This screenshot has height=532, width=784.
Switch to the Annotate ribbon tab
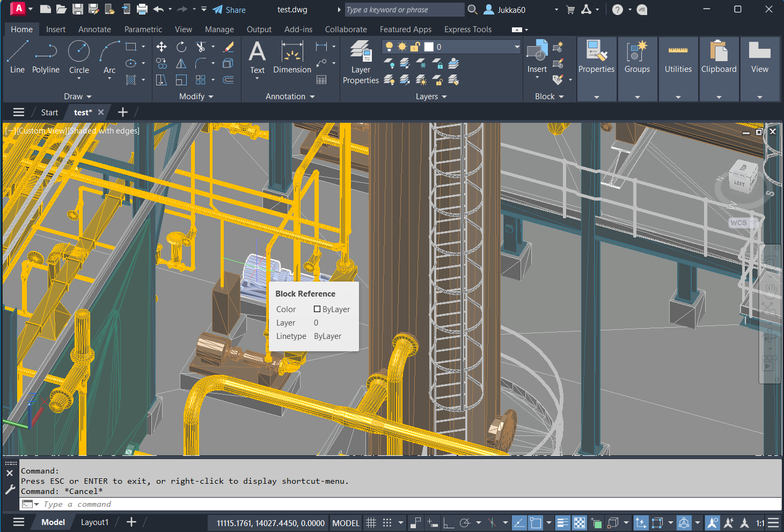pyautogui.click(x=94, y=29)
